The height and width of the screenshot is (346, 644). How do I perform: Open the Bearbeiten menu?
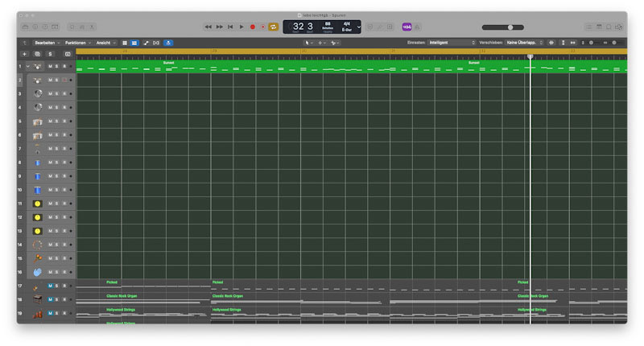(x=47, y=43)
